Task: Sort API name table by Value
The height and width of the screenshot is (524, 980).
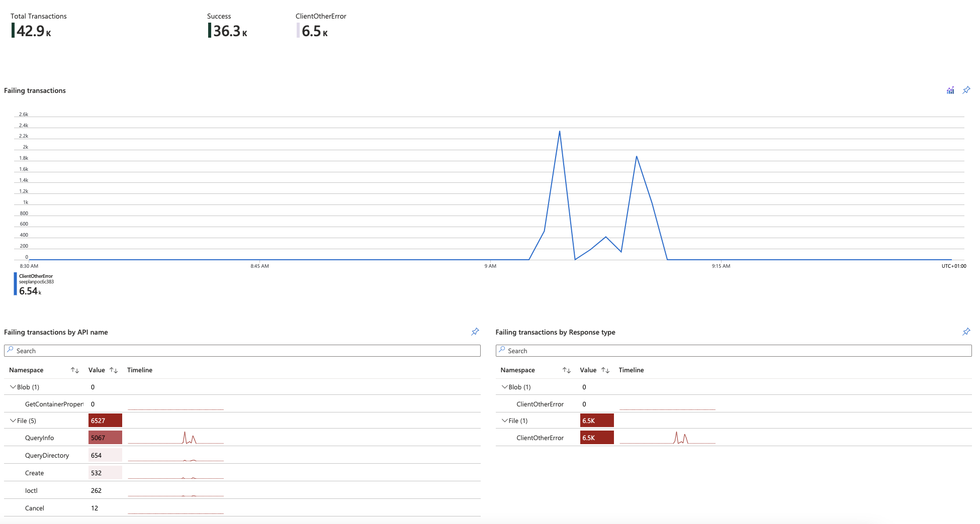Action: pos(114,370)
